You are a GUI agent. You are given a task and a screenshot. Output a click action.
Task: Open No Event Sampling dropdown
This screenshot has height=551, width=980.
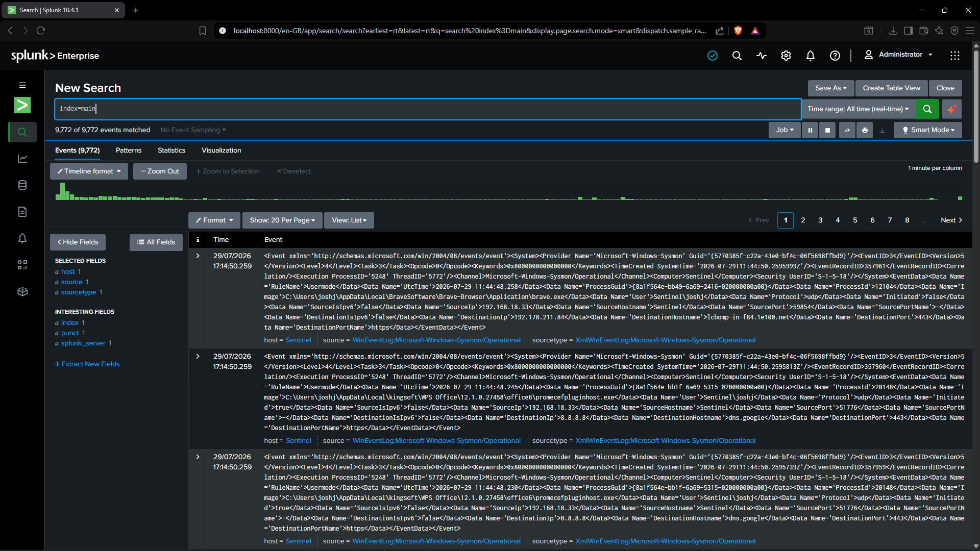pyautogui.click(x=193, y=130)
